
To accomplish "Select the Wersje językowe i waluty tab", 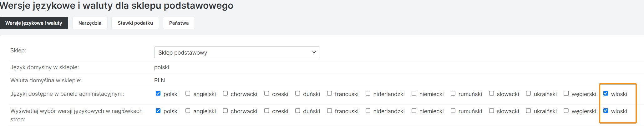I will click(34, 23).
